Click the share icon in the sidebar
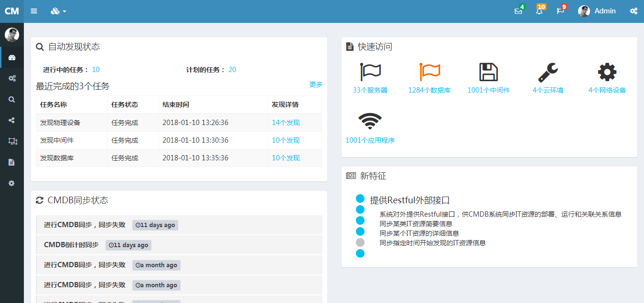The height and width of the screenshot is (303, 644). coord(11,120)
